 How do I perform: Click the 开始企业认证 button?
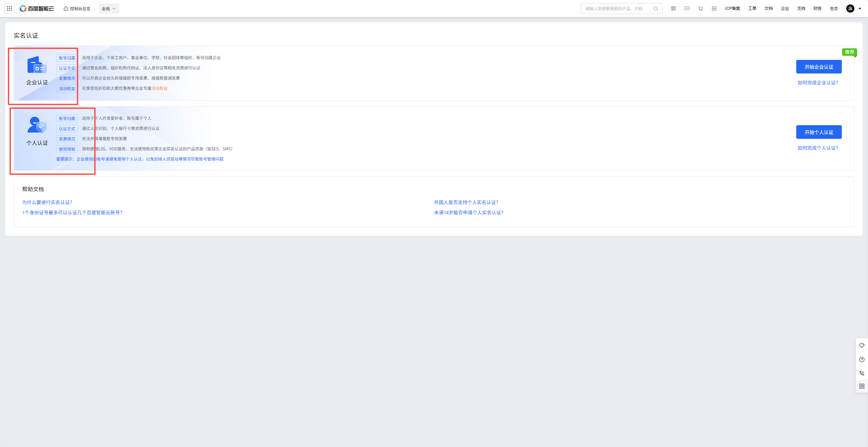(x=819, y=67)
